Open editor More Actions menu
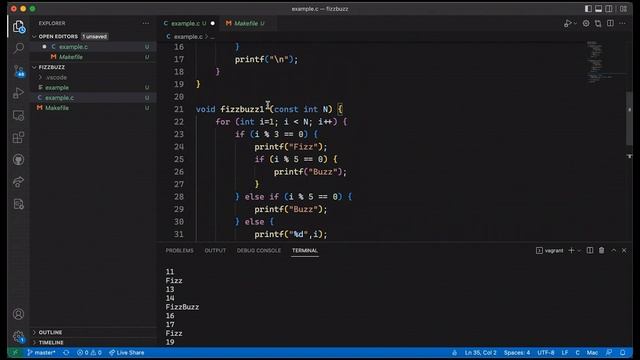 coord(622,23)
